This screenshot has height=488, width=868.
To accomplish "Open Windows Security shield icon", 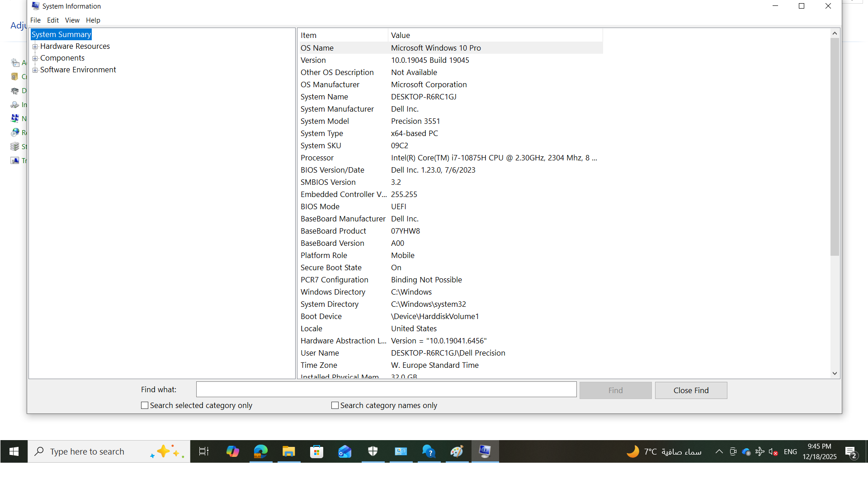I will point(373,451).
